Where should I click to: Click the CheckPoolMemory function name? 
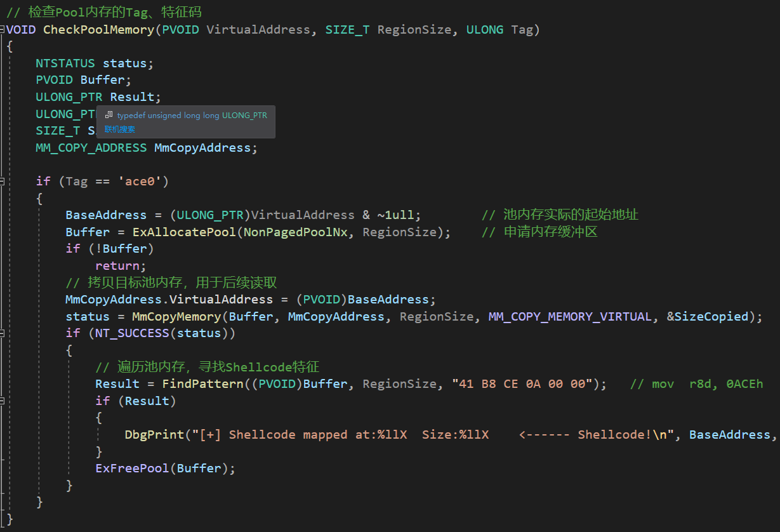98,30
